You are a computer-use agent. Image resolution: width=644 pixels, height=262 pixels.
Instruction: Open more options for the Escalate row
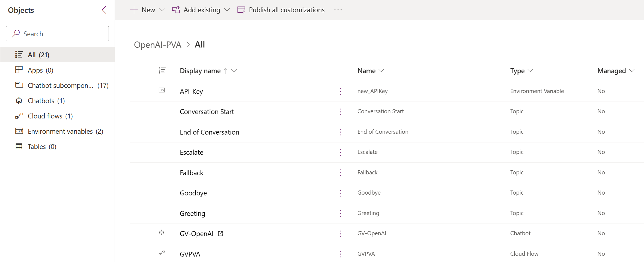pyautogui.click(x=340, y=152)
